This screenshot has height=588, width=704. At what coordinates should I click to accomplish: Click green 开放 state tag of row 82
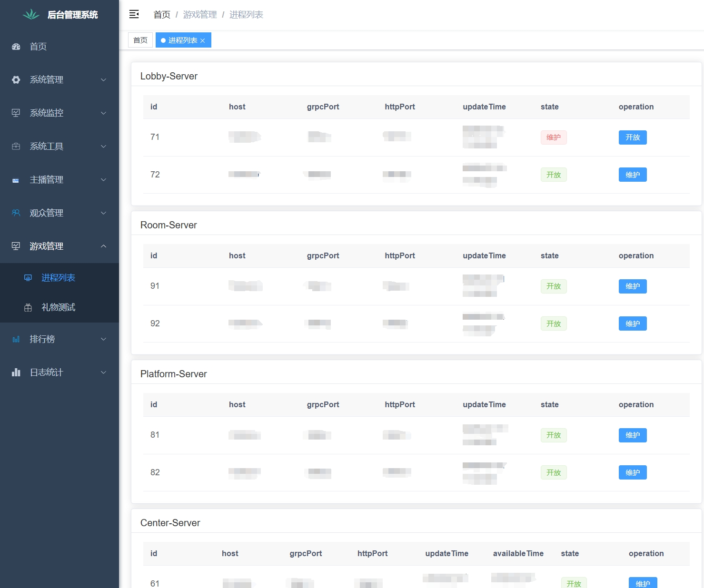pos(554,473)
